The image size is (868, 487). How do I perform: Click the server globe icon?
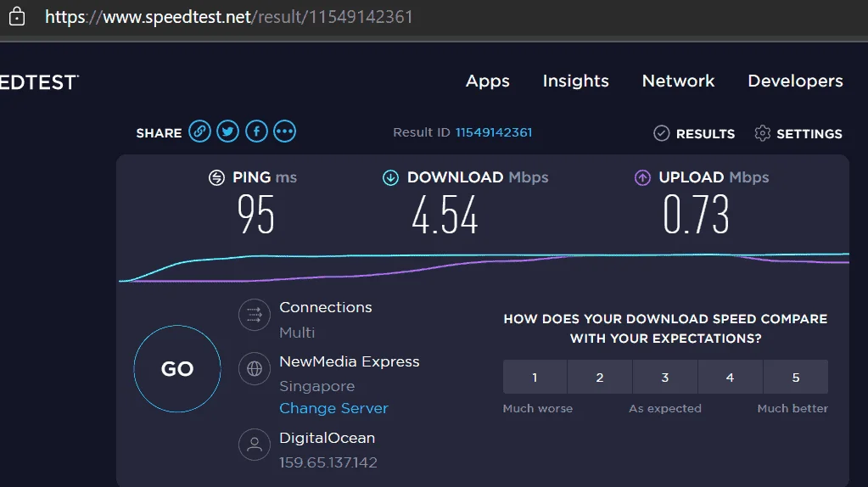pos(254,368)
